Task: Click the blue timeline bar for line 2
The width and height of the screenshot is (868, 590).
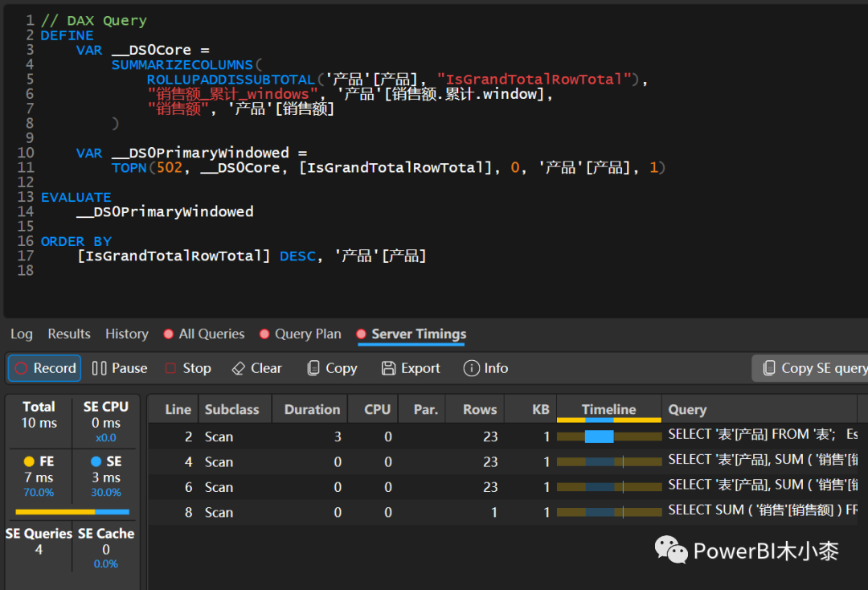Action: click(x=599, y=436)
